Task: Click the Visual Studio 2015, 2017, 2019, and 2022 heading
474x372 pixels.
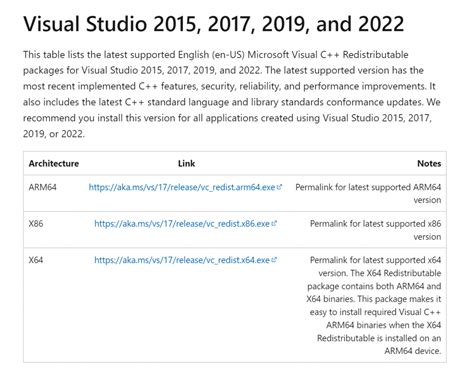Action: [214, 24]
